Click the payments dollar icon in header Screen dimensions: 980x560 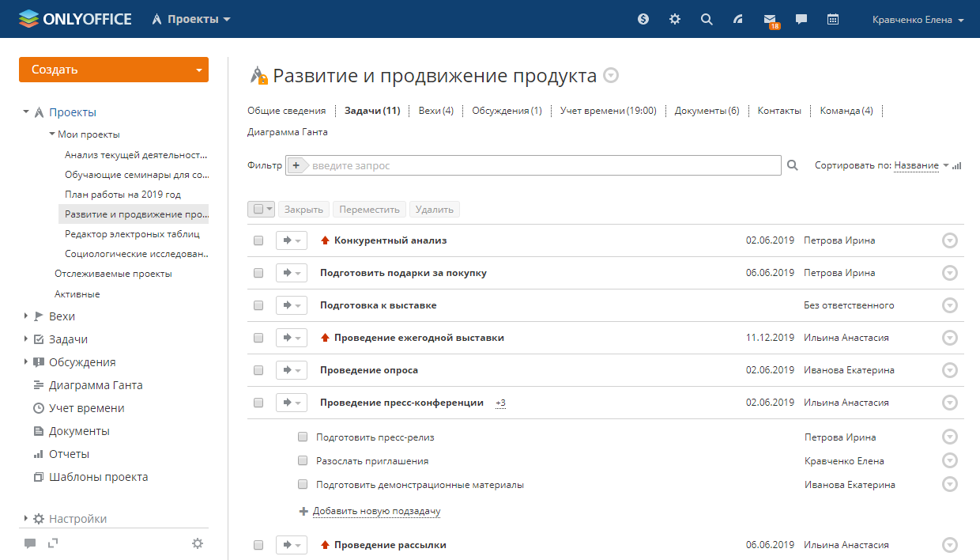(643, 20)
